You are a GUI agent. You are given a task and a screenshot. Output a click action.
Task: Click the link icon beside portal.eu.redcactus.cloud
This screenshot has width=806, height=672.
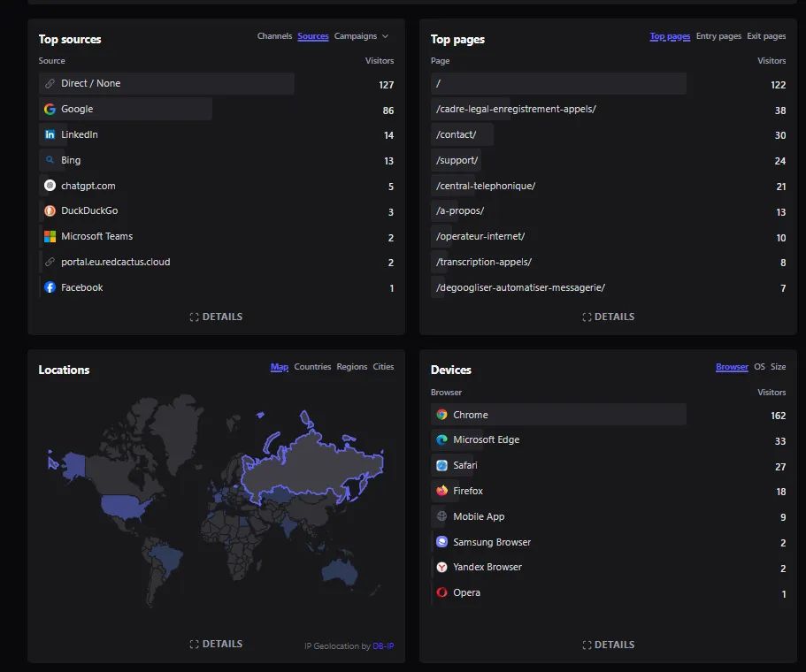50,262
